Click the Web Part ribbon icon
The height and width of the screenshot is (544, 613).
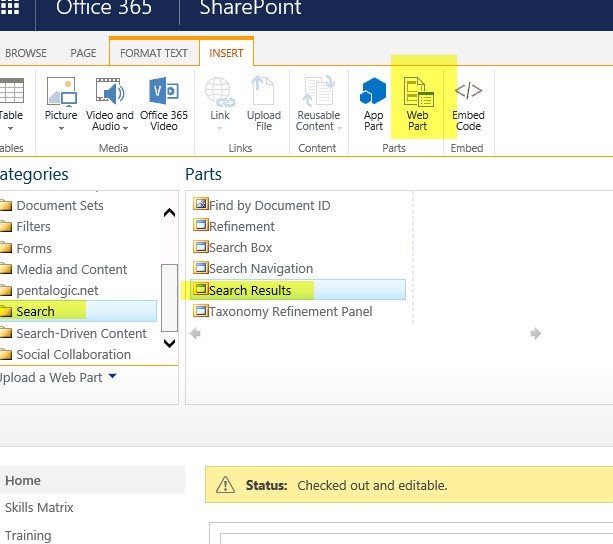(x=418, y=103)
